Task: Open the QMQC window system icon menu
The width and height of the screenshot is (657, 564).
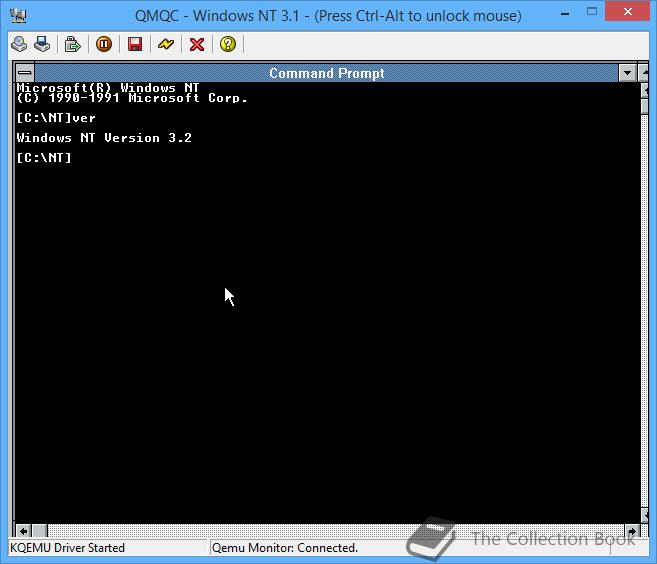Action: pos(18,16)
